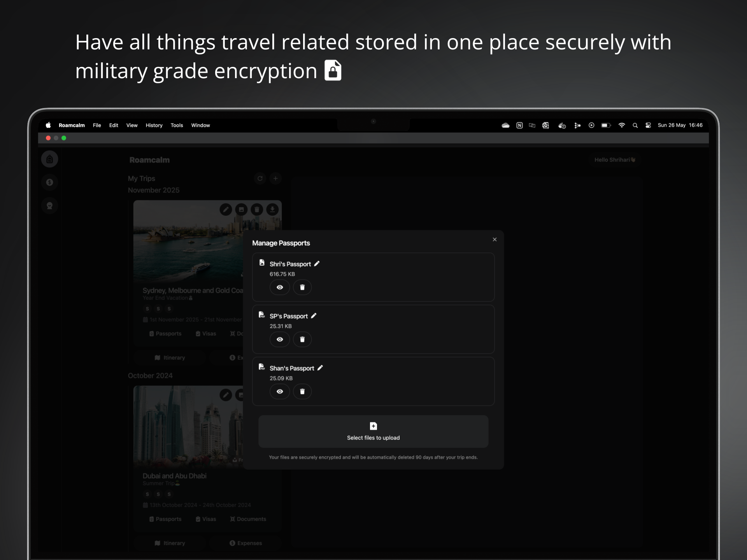Click the Sun 26 May clock

[680, 125]
